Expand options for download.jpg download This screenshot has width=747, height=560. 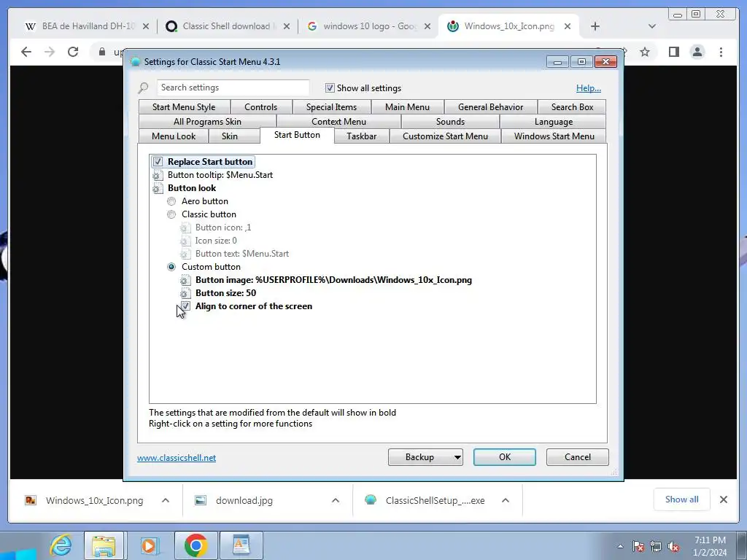click(x=336, y=500)
